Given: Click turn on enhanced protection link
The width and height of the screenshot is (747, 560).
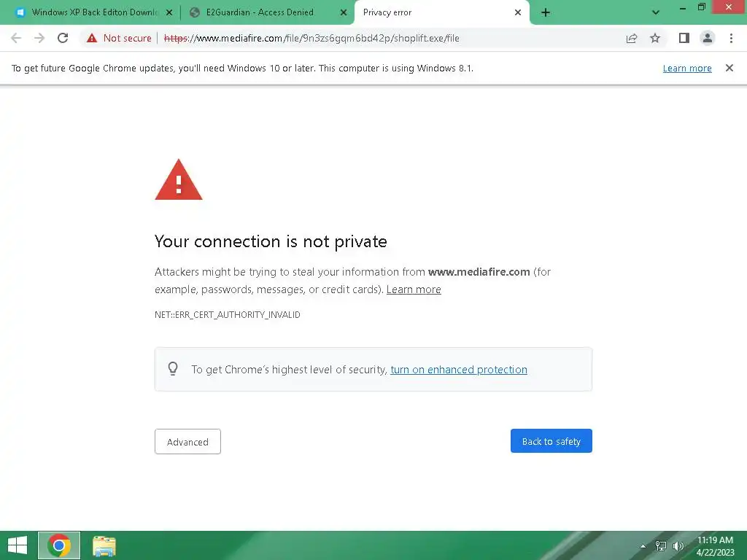Looking at the screenshot, I should coord(459,370).
